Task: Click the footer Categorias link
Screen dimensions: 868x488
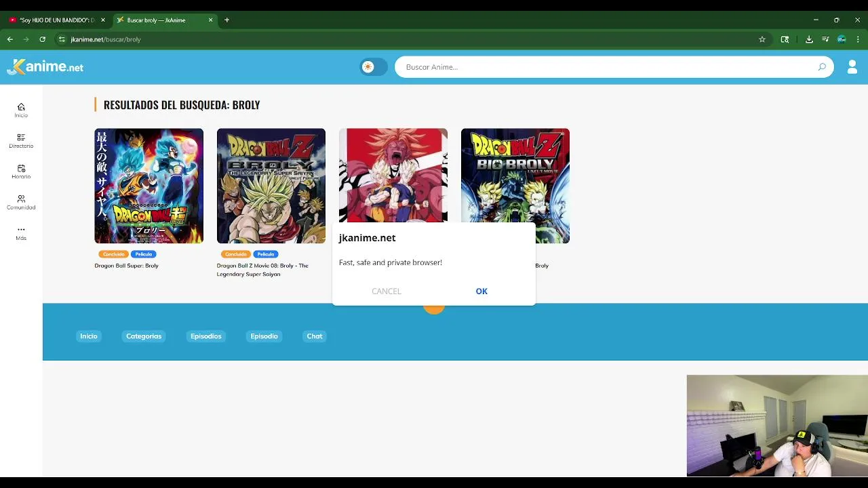Action: (144, 336)
